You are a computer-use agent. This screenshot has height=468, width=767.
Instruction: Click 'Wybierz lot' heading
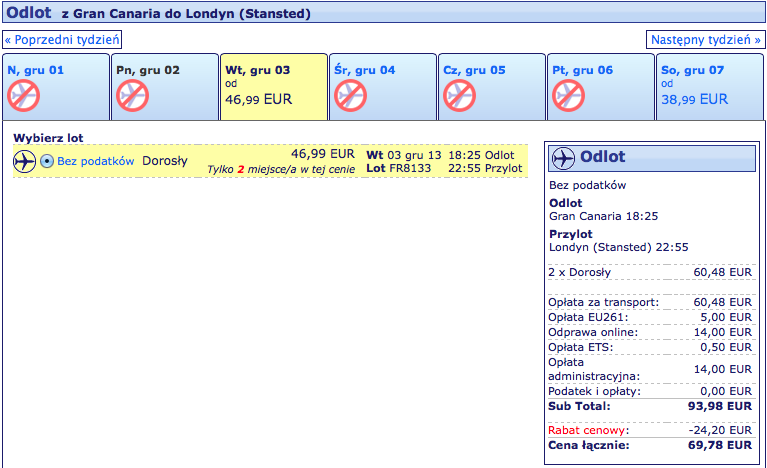point(48,138)
